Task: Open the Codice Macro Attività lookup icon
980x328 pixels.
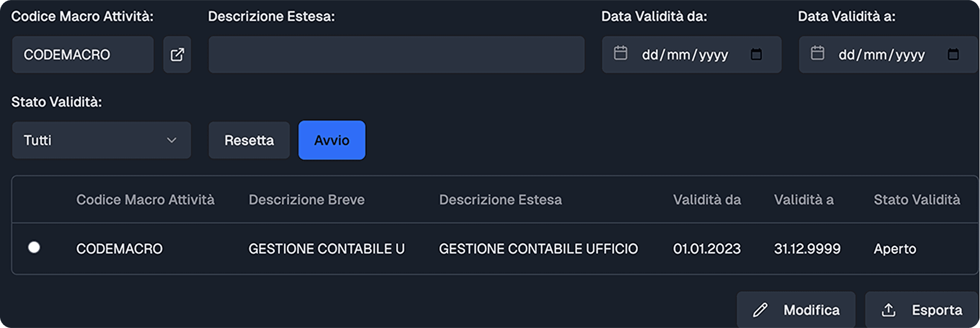Action: click(177, 55)
